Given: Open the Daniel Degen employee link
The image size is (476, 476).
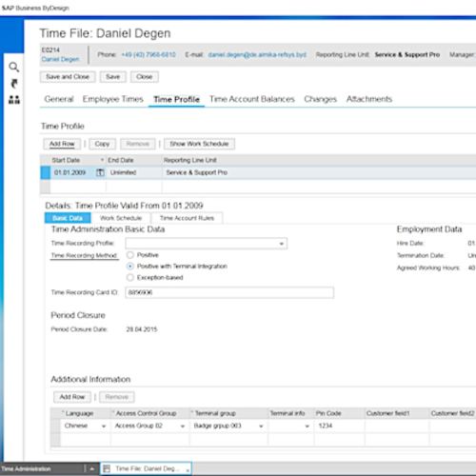Looking at the screenshot, I should point(60,59).
